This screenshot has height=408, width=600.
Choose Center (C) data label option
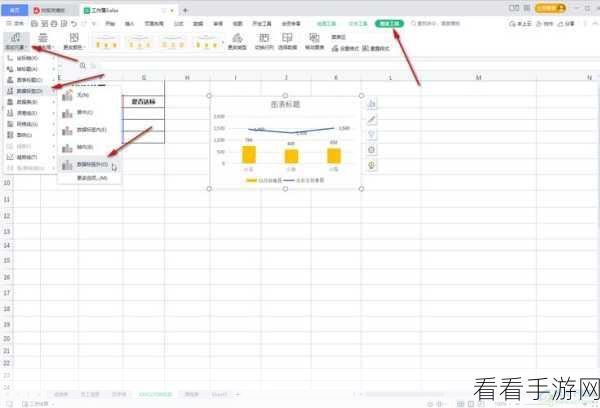click(x=89, y=113)
